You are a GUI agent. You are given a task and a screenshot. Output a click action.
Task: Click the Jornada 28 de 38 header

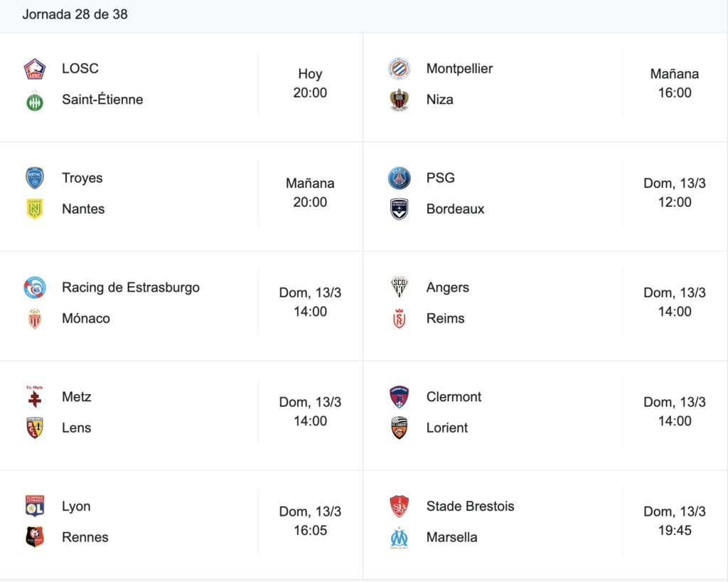(x=75, y=14)
